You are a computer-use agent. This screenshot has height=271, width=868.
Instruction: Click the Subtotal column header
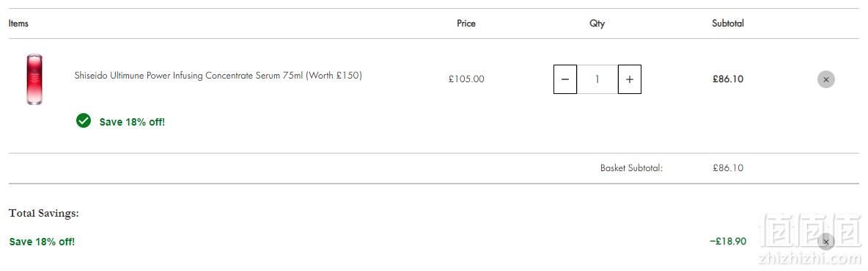pos(728,24)
